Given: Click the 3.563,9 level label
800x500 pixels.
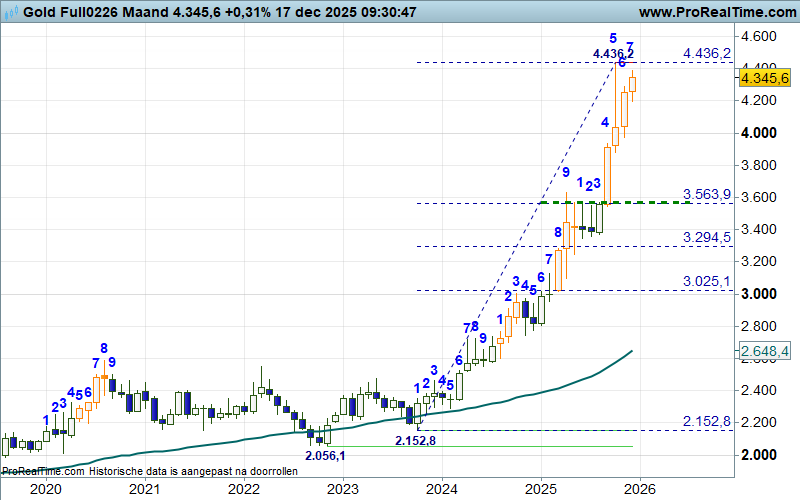Looking at the screenshot, I should pos(708,194).
